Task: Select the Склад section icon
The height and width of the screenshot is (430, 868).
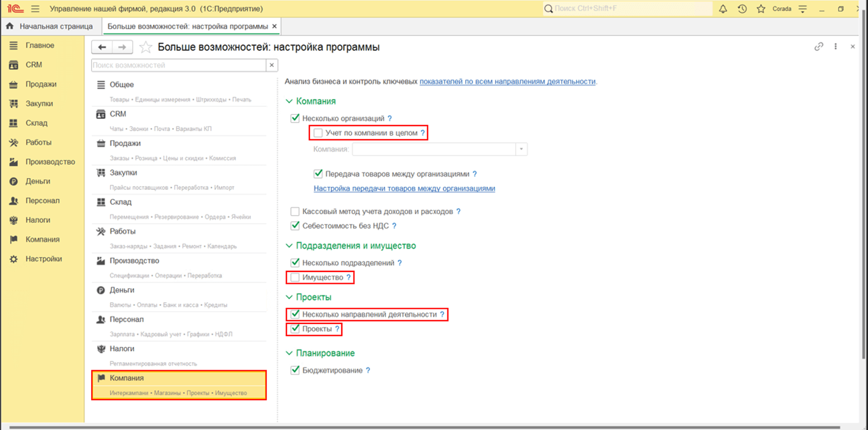Action: [x=14, y=123]
